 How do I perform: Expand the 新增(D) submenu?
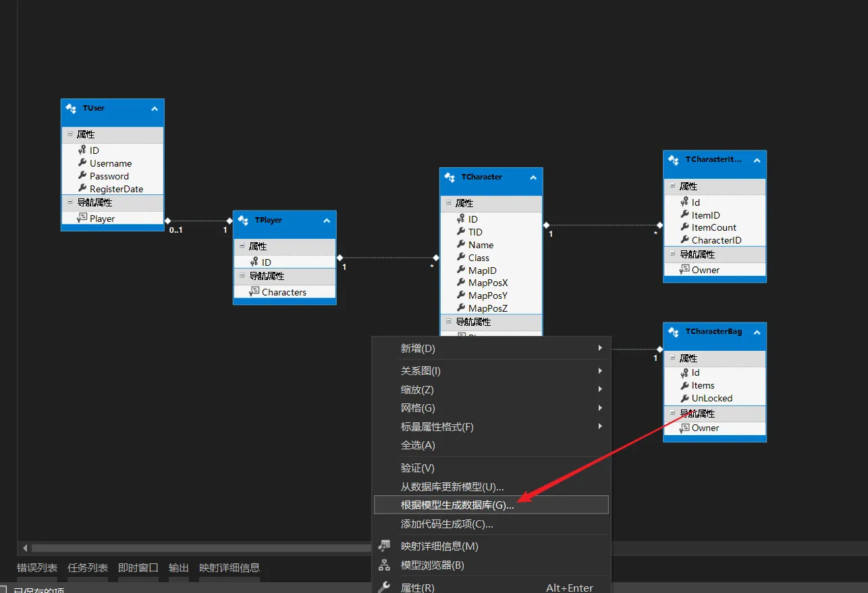point(599,349)
